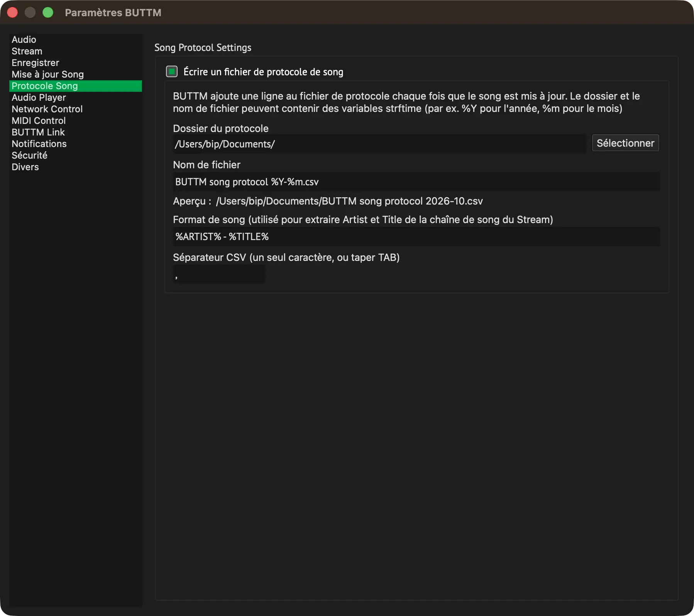
Task: Toggle Écrire un fichier de protocole checkbox
Action: click(172, 71)
